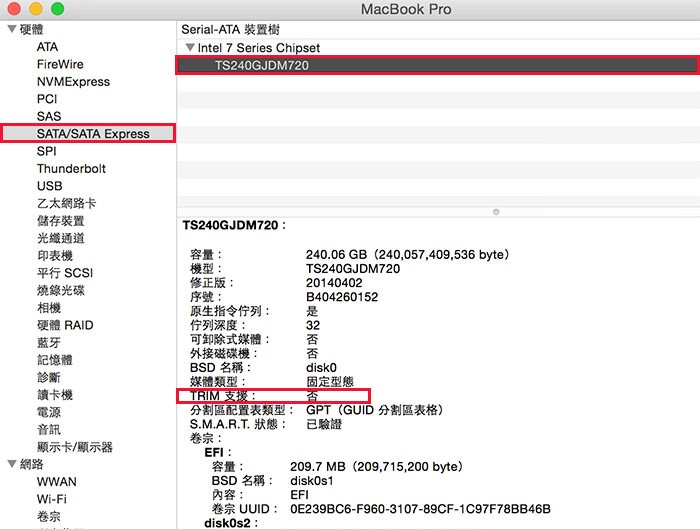Select NVMExpress in the sidebar
This screenshot has height=529, width=700.
click(x=73, y=82)
